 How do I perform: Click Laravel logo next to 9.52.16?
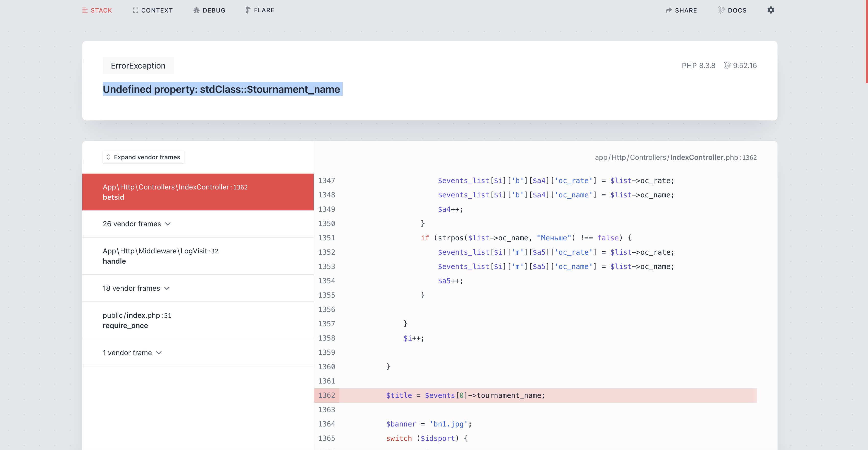(727, 65)
